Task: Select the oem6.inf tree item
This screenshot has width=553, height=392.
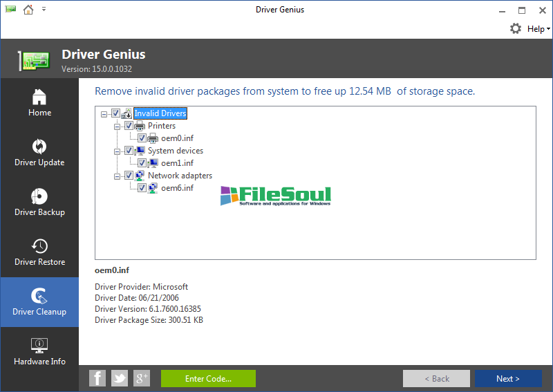Action: [x=177, y=188]
